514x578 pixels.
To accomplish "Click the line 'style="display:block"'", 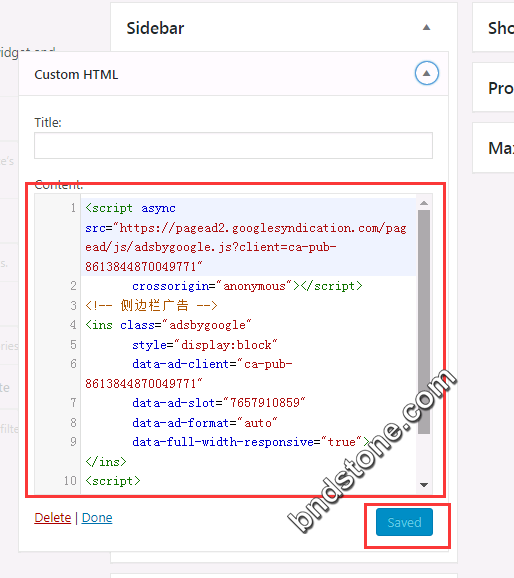I will pyautogui.click(x=205, y=345).
